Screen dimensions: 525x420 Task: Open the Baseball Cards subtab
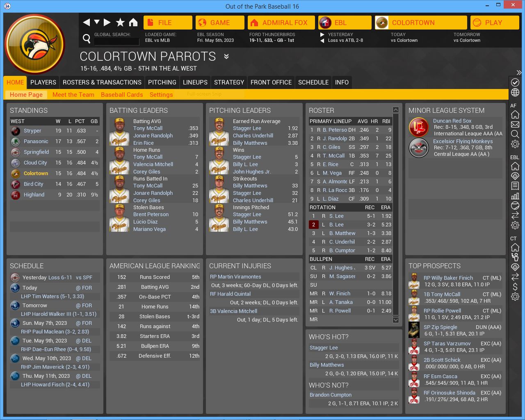tap(122, 95)
